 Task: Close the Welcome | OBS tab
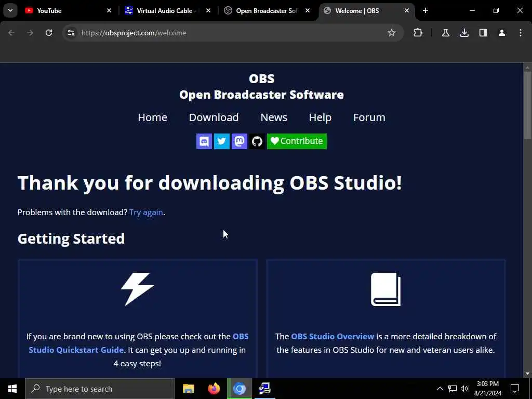407,10
